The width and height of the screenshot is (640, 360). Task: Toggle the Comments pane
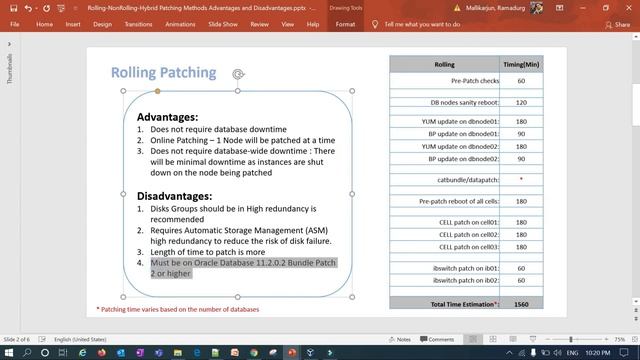(x=437, y=339)
